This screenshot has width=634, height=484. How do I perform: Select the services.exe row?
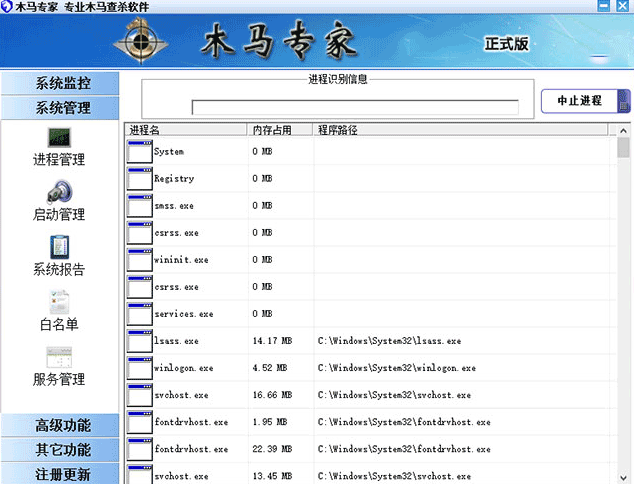pyautogui.click(x=371, y=314)
